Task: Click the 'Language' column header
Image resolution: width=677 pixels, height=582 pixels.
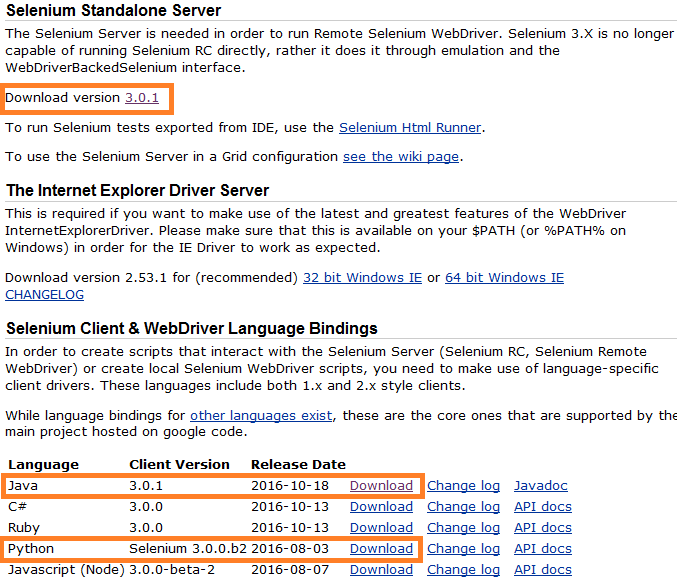Action: (44, 465)
